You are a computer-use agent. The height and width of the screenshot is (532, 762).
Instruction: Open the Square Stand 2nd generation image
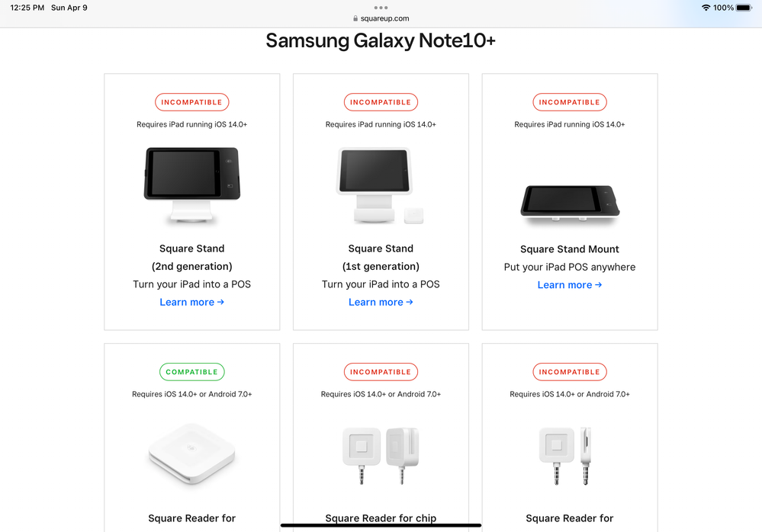pos(192,185)
